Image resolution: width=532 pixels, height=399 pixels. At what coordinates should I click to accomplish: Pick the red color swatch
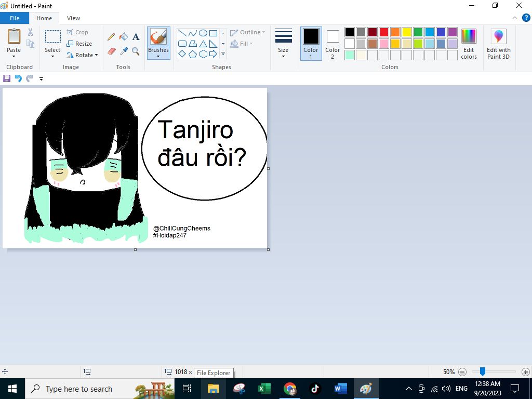[384, 32]
